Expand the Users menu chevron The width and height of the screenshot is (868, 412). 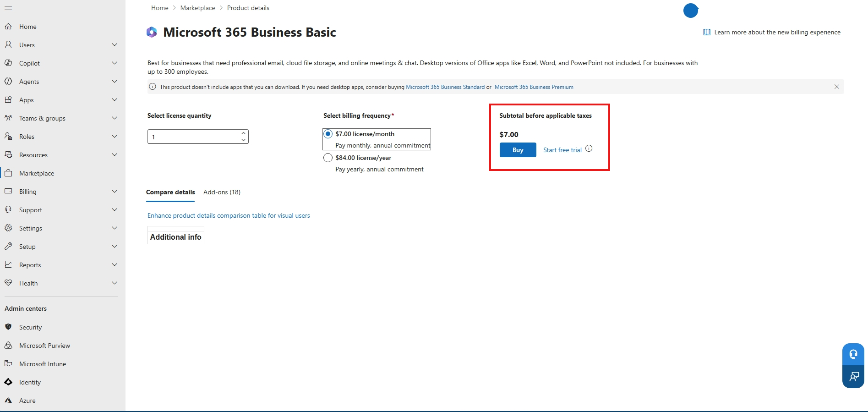pos(115,45)
